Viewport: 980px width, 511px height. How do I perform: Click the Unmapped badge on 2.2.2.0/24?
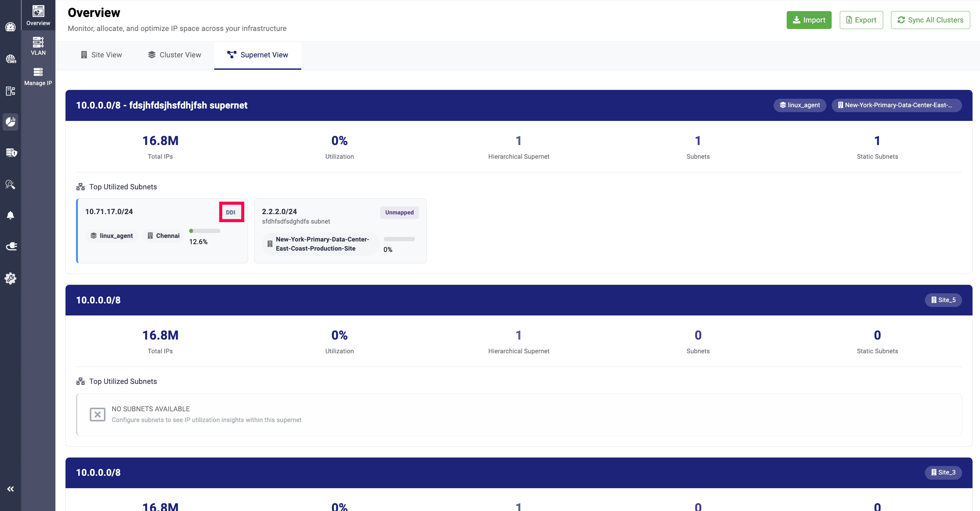(x=399, y=212)
